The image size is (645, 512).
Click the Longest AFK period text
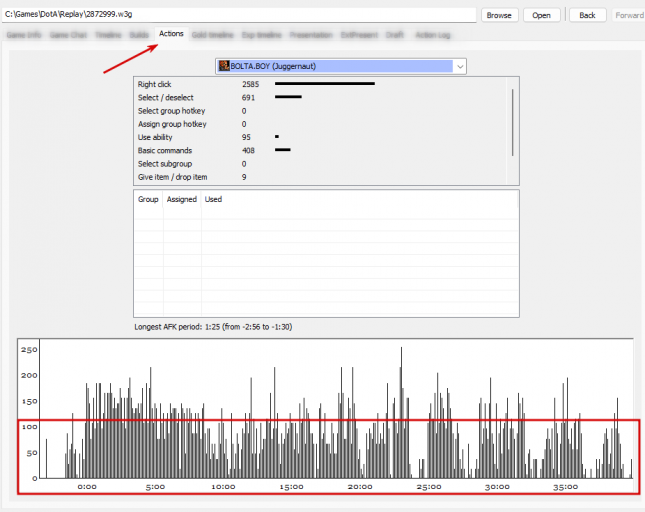coord(213,327)
